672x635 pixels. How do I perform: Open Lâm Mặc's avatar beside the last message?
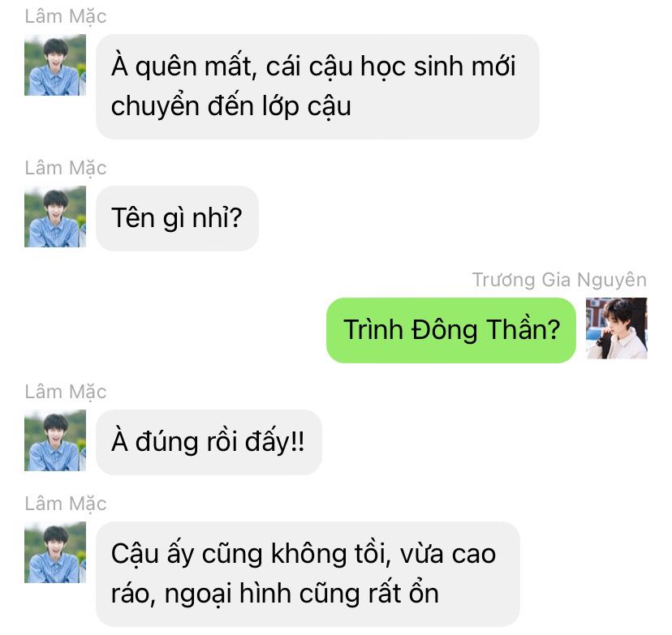click(55, 552)
